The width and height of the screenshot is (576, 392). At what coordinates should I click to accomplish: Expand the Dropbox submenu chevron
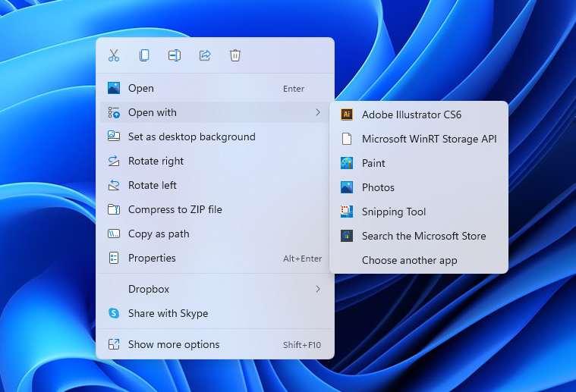pyautogui.click(x=318, y=289)
